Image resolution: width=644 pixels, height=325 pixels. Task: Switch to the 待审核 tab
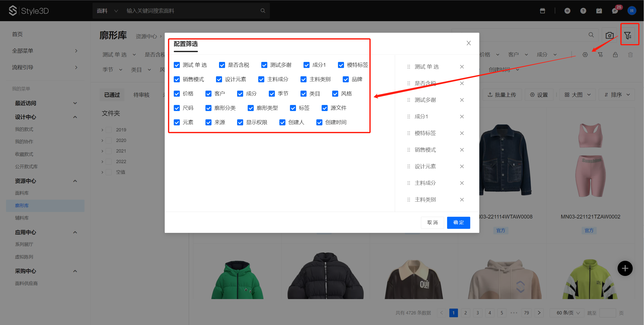[141, 95]
